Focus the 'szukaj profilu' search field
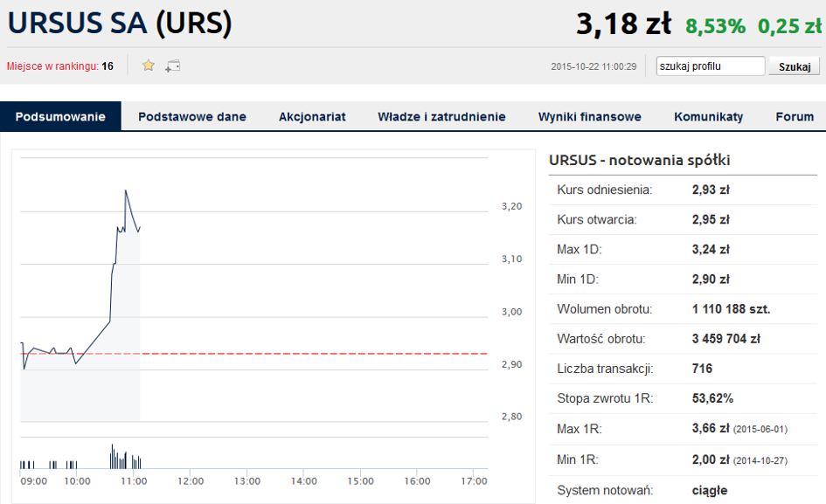Viewport: 826px width, 504px height. [710, 66]
